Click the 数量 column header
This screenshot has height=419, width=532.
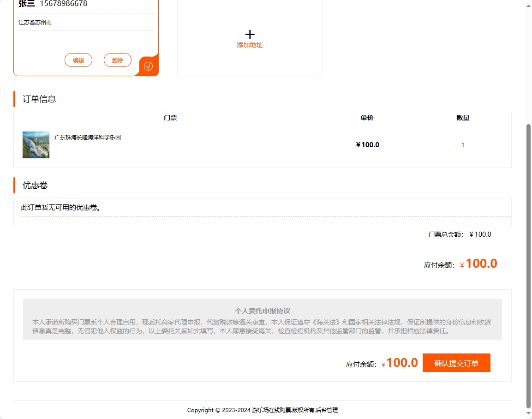coord(463,118)
